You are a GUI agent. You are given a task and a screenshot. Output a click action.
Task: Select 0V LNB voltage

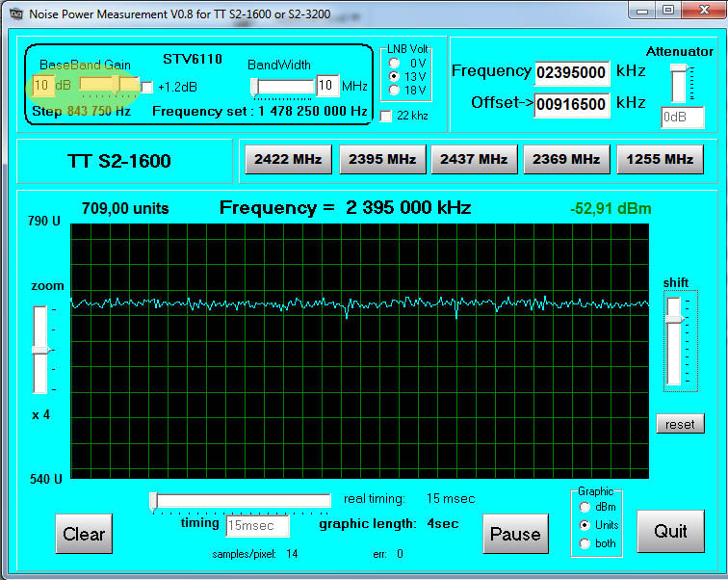[x=394, y=64]
